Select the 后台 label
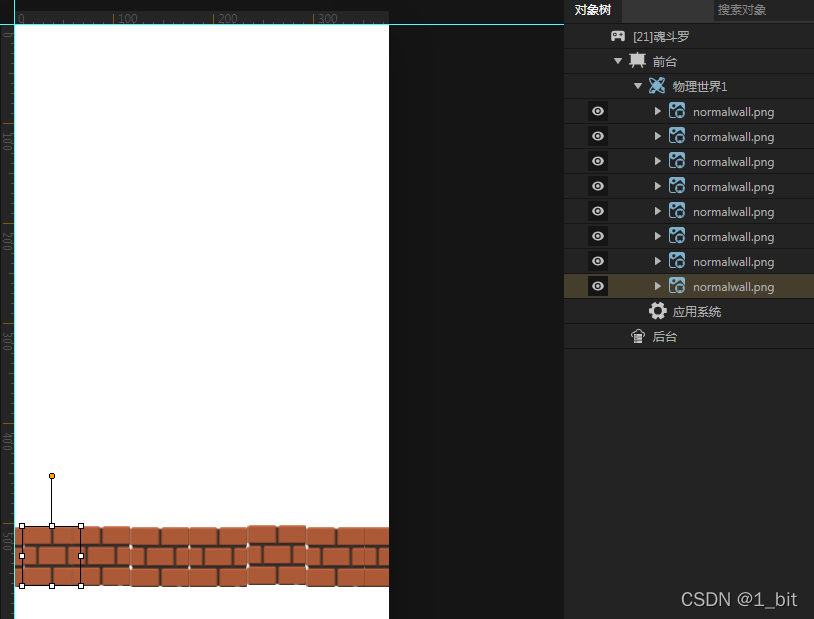Viewport: 814px width, 619px height. (x=664, y=337)
